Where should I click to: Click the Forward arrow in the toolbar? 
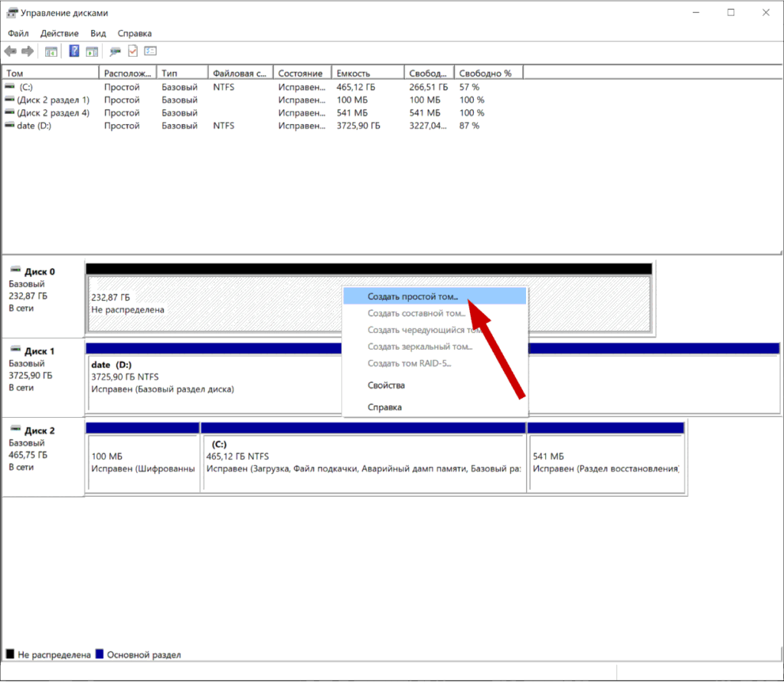(x=28, y=51)
